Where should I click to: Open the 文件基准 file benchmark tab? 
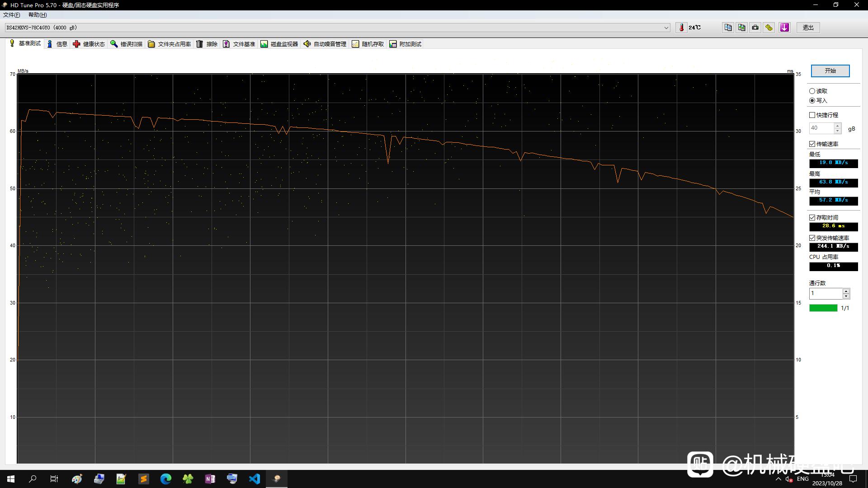(239, 44)
